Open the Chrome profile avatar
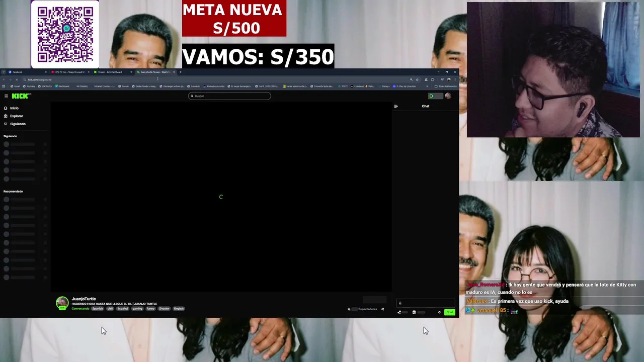Screen dimensions: 644x362 pos(449,79)
